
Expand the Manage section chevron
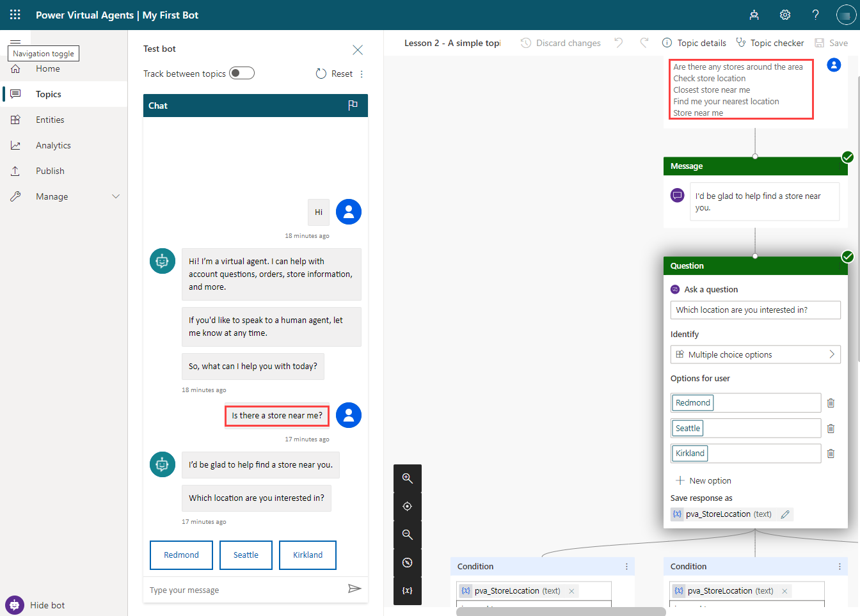[116, 196]
